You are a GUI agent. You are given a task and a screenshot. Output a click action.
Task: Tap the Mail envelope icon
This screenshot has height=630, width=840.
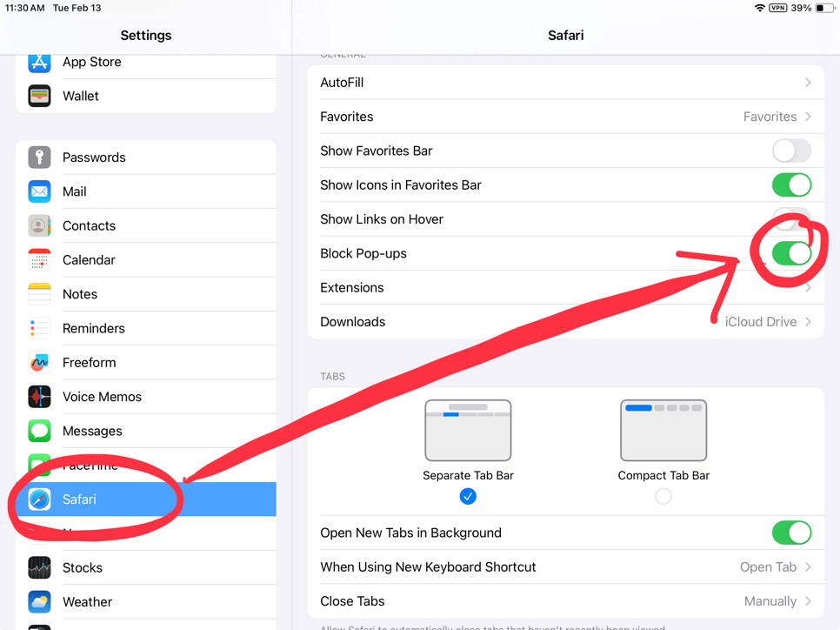[x=39, y=191]
